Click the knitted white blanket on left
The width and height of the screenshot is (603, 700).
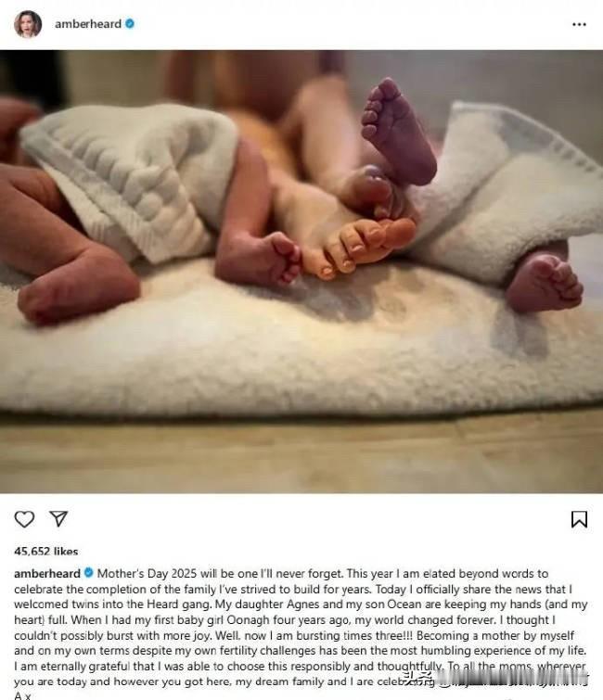[x=130, y=179]
